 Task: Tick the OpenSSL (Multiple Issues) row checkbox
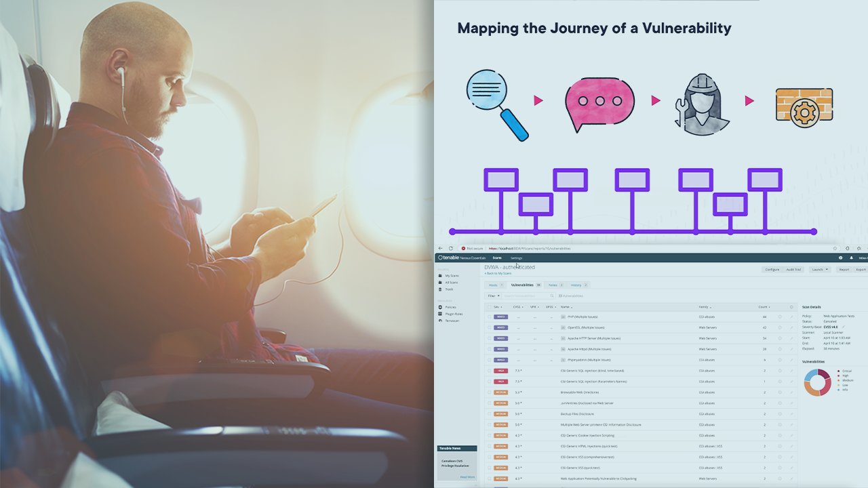point(489,327)
